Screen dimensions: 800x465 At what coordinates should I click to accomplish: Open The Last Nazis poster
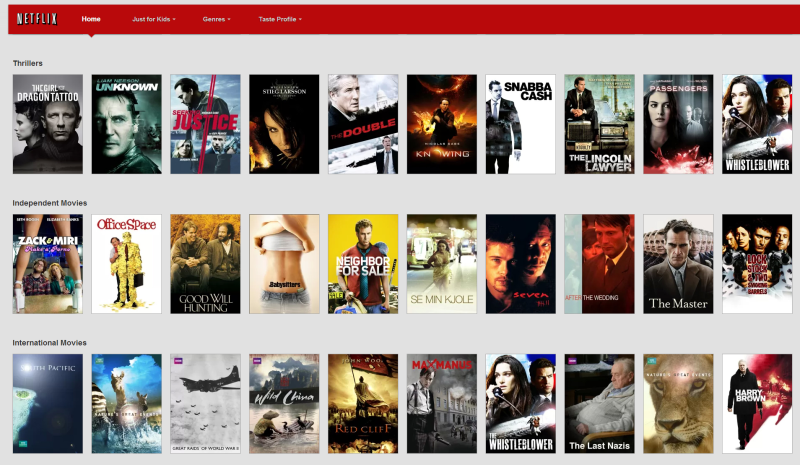(x=599, y=404)
